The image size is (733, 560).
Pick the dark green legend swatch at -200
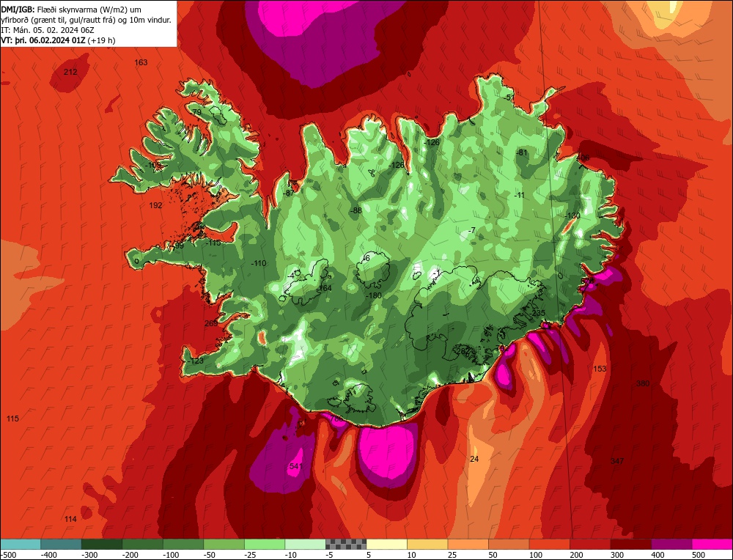point(143,544)
